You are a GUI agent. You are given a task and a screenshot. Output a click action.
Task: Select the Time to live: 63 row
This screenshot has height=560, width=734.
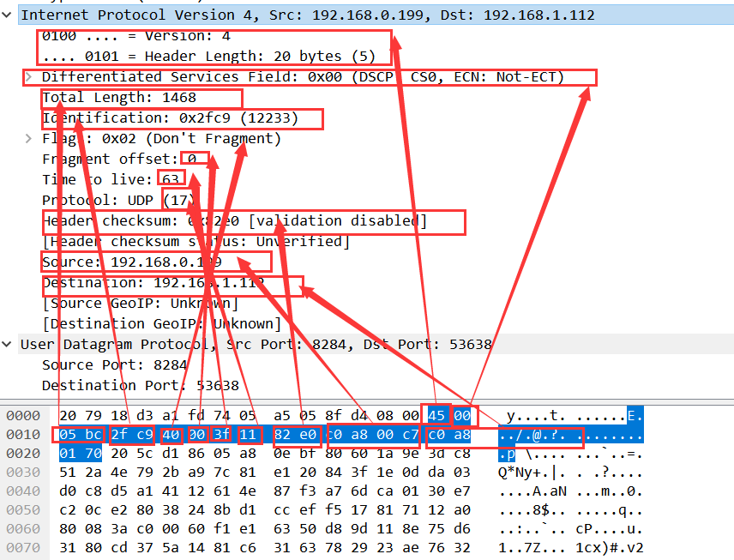click(111, 180)
